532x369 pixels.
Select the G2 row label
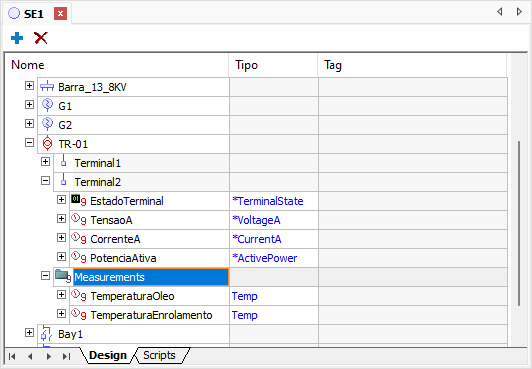point(65,125)
